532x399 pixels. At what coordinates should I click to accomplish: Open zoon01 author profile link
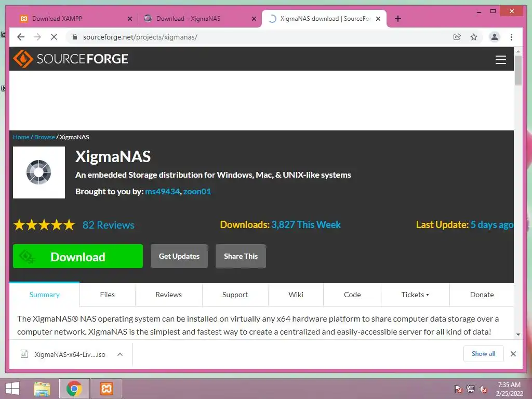pyautogui.click(x=197, y=191)
